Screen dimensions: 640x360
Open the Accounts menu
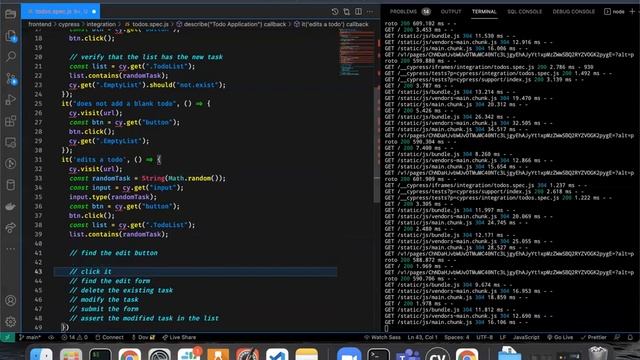click(11, 300)
